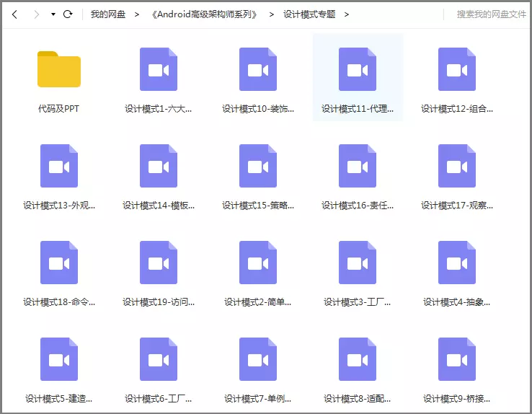Select video file icon 设计模式16-责任...

358,166
